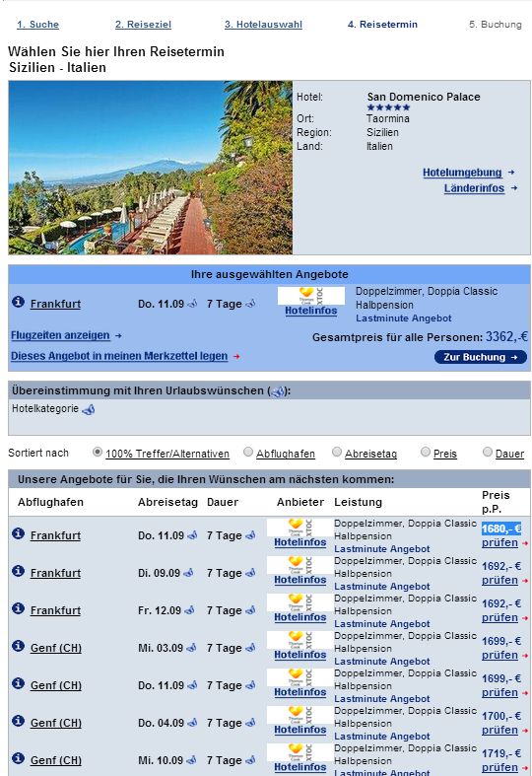This screenshot has width=532, height=776.
Task: Select Preis sort radio button
Action: pos(426,452)
